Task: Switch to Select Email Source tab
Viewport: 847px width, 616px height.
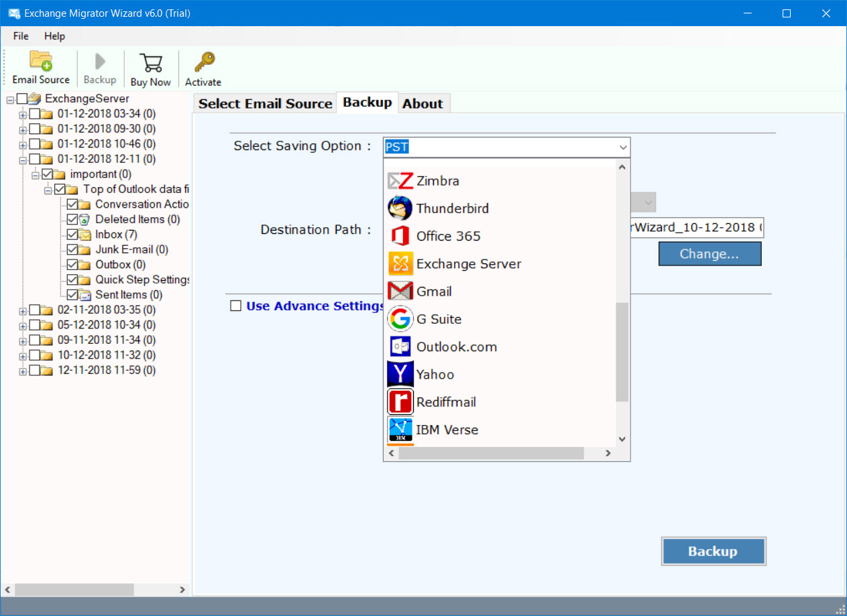Action: 265,103
